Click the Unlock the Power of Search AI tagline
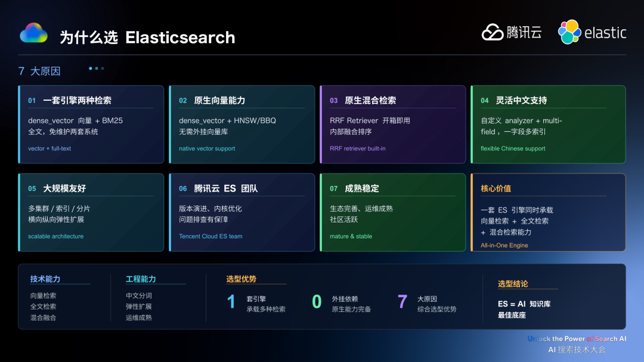Viewport: 644px width, 362px height. click(577, 339)
